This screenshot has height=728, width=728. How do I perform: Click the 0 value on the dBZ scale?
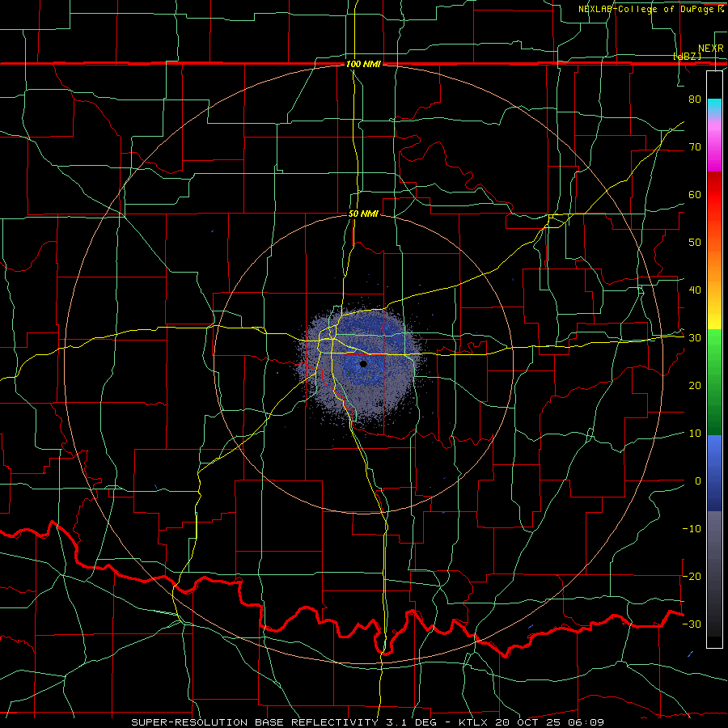pos(698,481)
